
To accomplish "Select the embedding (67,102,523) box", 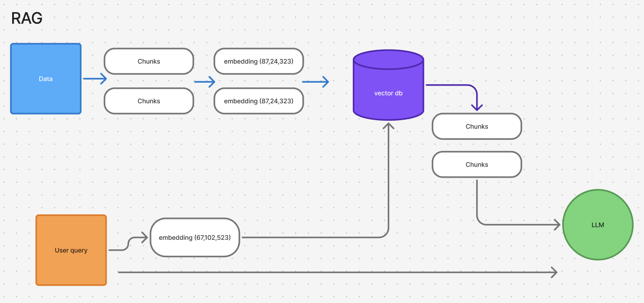I will [194, 238].
